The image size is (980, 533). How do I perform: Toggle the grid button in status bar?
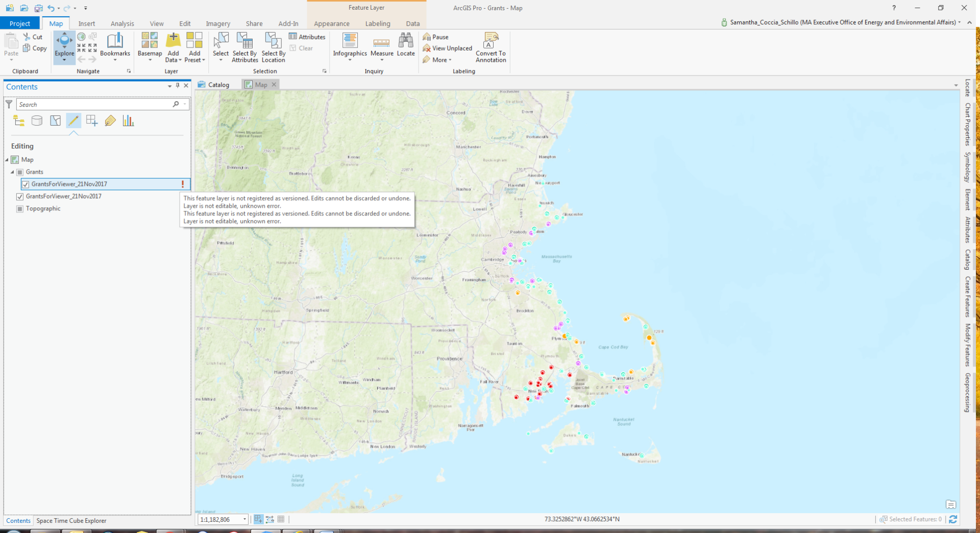(x=281, y=519)
